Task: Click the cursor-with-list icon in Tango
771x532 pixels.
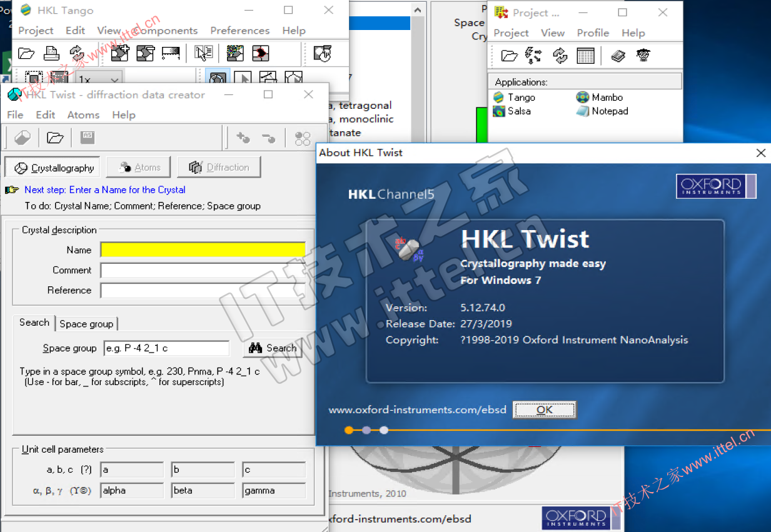Action: tap(204, 53)
